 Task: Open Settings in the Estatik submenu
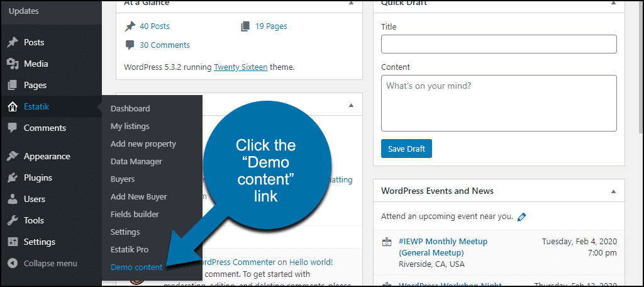pyautogui.click(x=125, y=232)
